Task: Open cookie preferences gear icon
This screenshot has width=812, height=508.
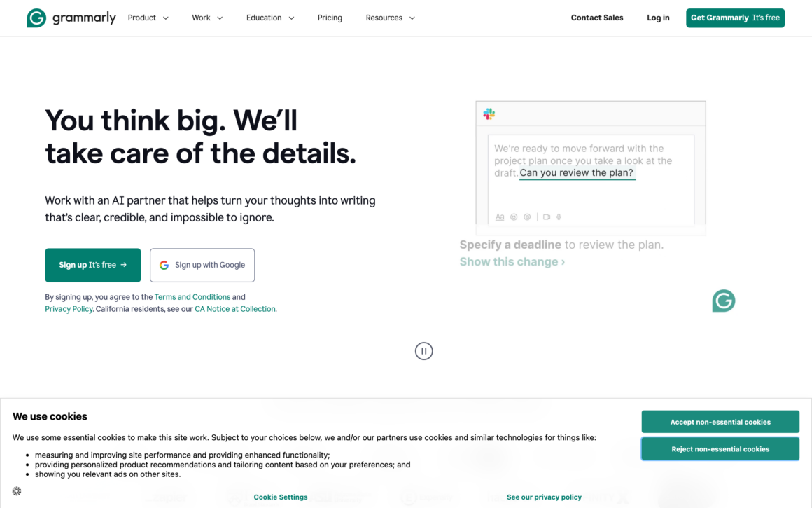Action: click(x=17, y=491)
